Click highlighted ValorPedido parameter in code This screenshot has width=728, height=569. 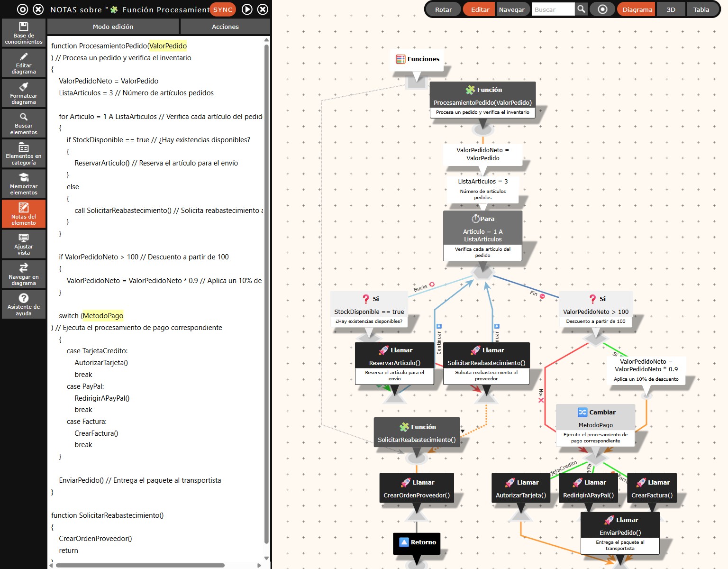[x=168, y=46]
